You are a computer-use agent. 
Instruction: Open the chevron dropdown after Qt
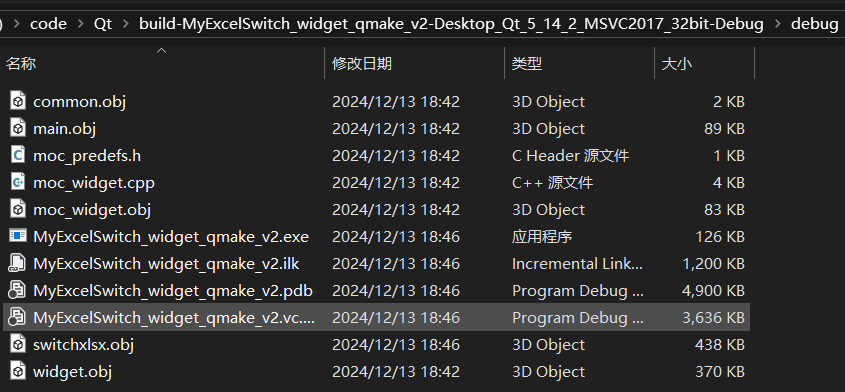coord(126,24)
